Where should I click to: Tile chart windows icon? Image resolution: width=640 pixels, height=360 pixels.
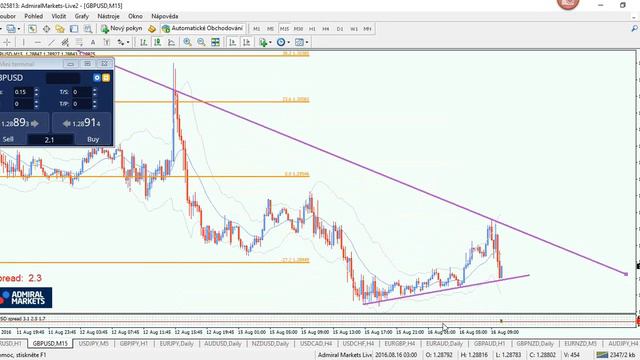(x=215, y=42)
